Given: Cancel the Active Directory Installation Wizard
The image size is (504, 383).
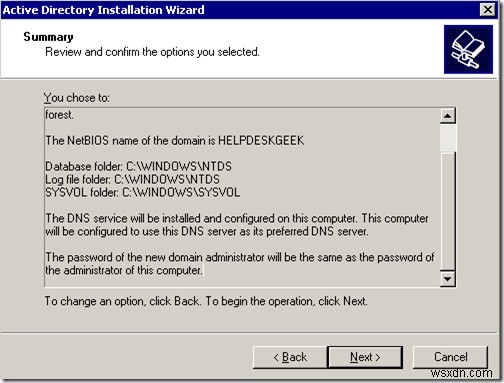Looking at the screenshot, I should pos(450,357).
